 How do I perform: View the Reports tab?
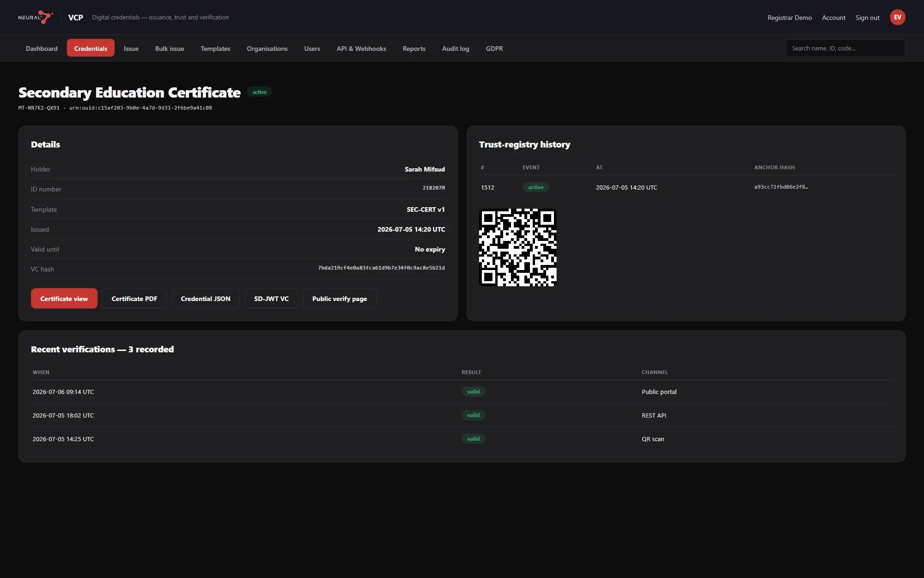(x=414, y=48)
